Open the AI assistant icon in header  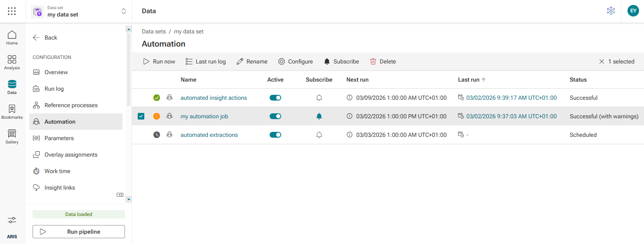point(611,11)
